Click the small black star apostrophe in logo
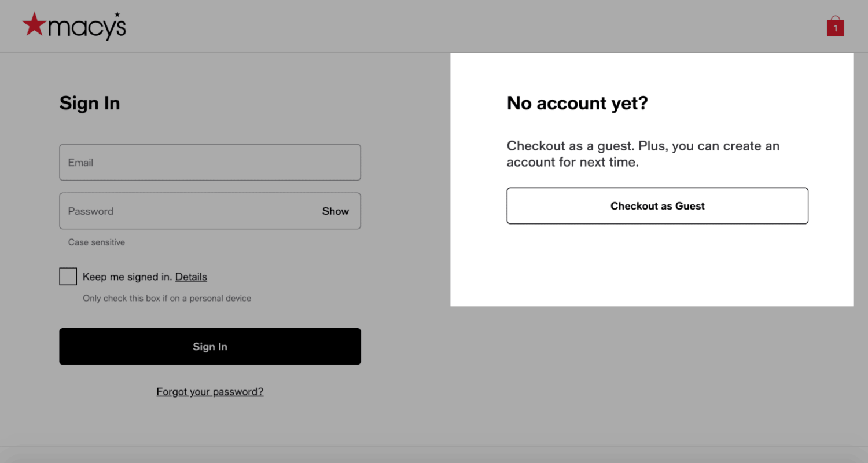The height and width of the screenshot is (463, 868). tap(117, 14)
